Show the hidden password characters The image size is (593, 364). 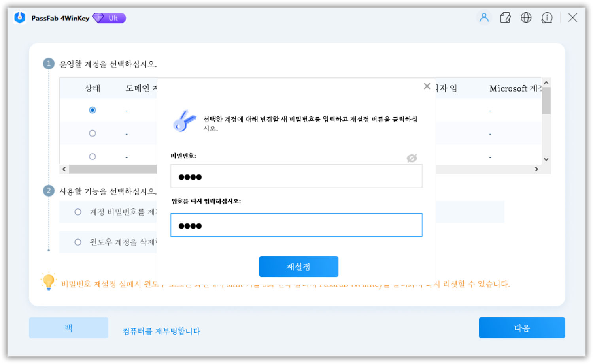tap(412, 158)
